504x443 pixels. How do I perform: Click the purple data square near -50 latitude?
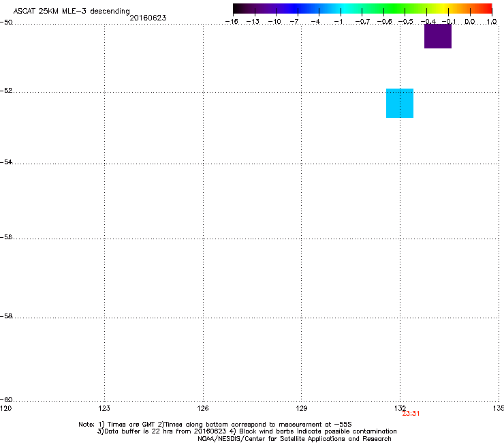coord(438,36)
